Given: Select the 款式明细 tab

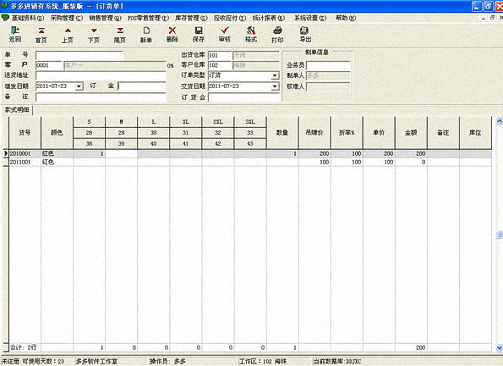Looking at the screenshot, I should [17, 110].
